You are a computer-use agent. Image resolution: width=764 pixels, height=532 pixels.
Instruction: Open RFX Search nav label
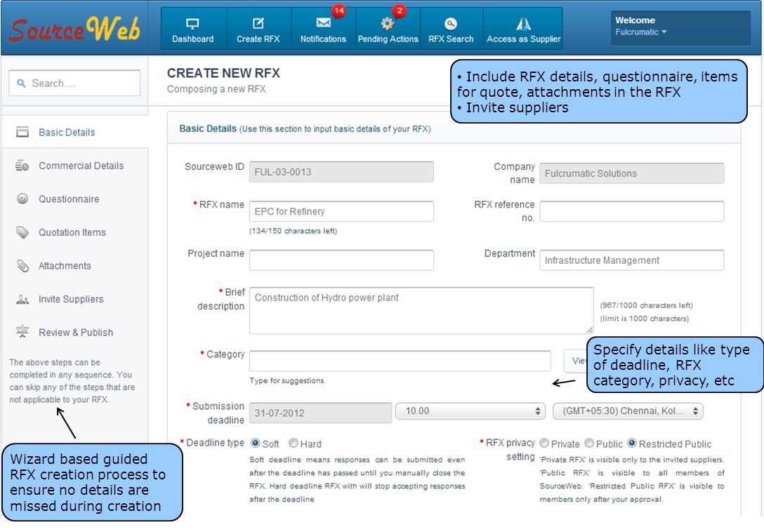pyautogui.click(x=451, y=39)
